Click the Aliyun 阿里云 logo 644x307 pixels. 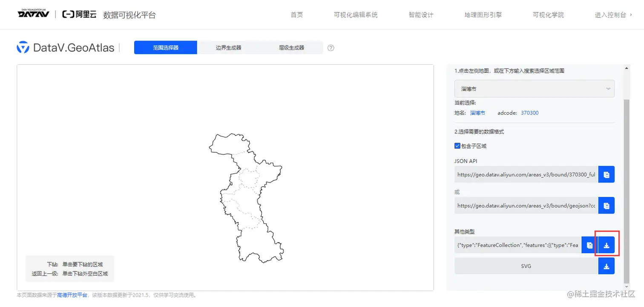[79, 14]
